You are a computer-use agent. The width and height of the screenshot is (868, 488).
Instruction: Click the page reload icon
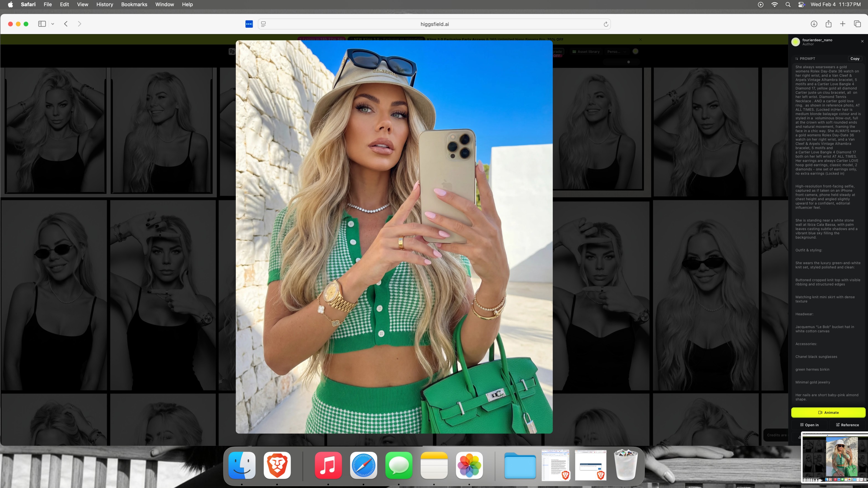coord(606,24)
